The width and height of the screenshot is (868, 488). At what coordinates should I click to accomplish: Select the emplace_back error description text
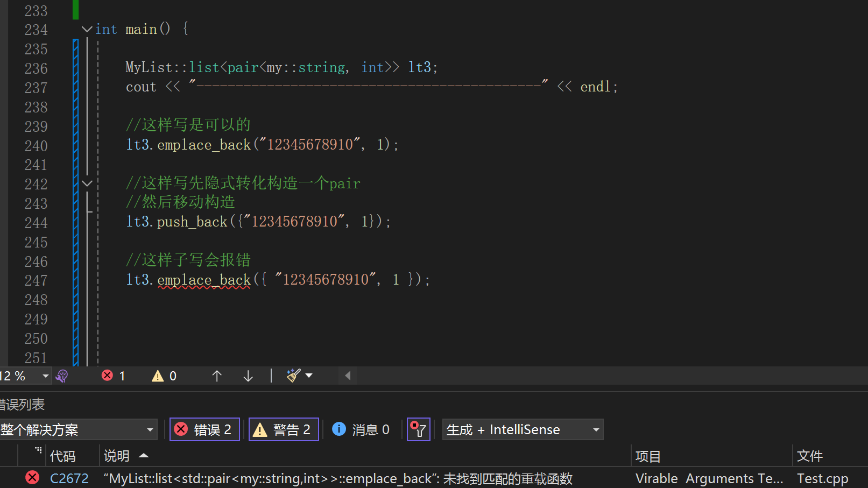[x=338, y=478]
